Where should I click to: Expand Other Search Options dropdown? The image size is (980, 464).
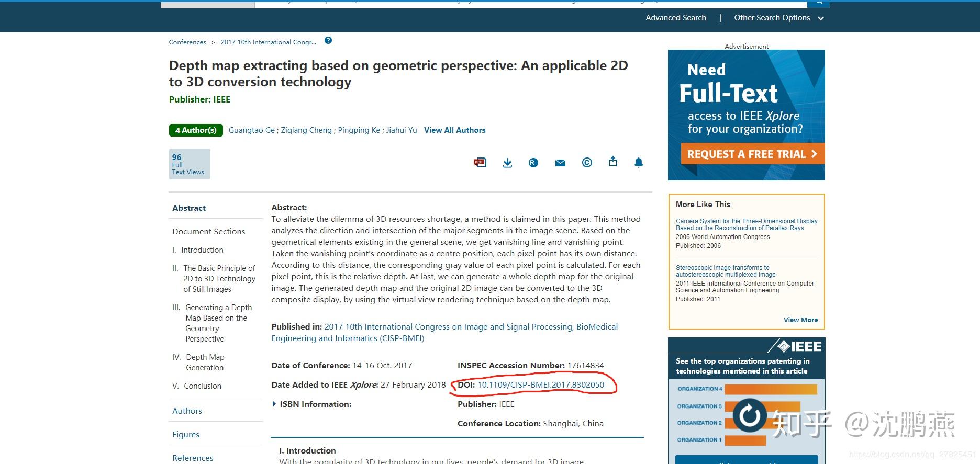[x=778, y=18]
